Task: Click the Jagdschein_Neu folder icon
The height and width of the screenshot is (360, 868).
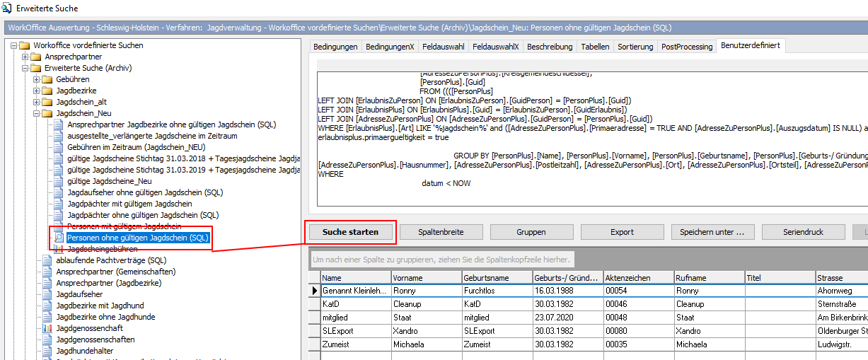Action: pos(48,113)
